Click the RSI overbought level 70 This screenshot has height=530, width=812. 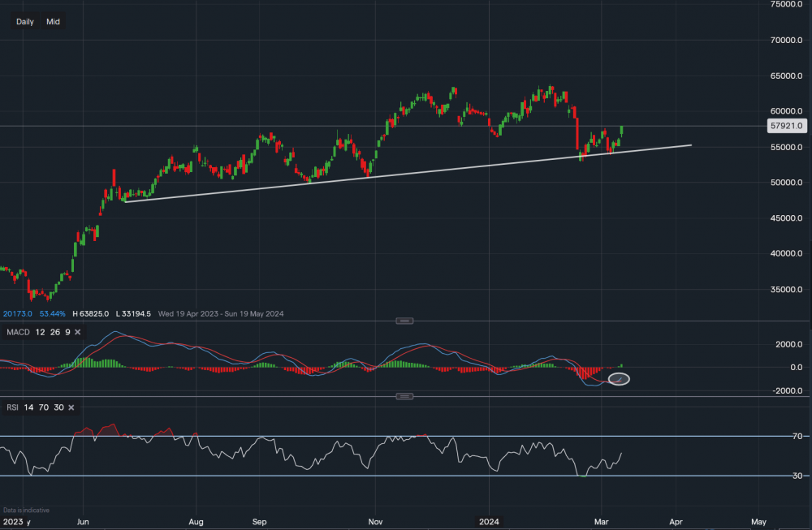(x=43, y=407)
